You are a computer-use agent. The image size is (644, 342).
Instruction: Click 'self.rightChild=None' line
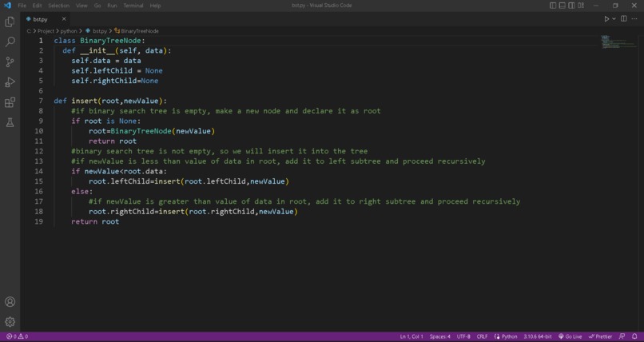[114, 81]
